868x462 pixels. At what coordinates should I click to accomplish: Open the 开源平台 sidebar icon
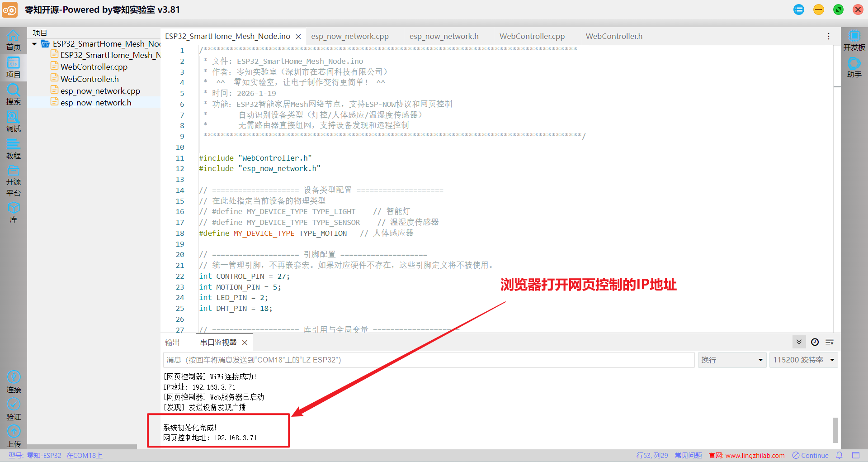pyautogui.click(x=13, y=181)
